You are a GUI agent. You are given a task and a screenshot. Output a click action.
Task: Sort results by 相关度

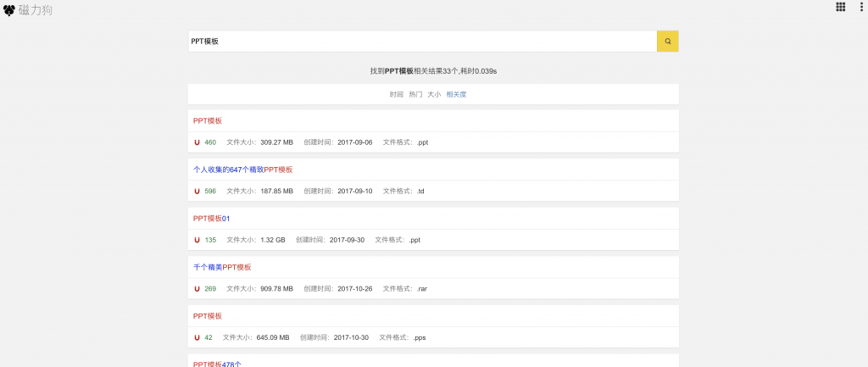pos(456,94)
